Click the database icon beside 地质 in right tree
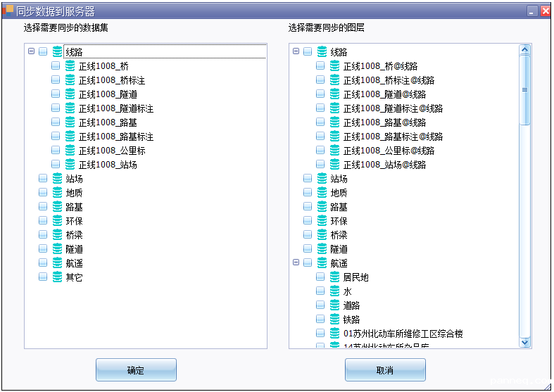Viewport: 554px width, 392px height. (322, 193)
